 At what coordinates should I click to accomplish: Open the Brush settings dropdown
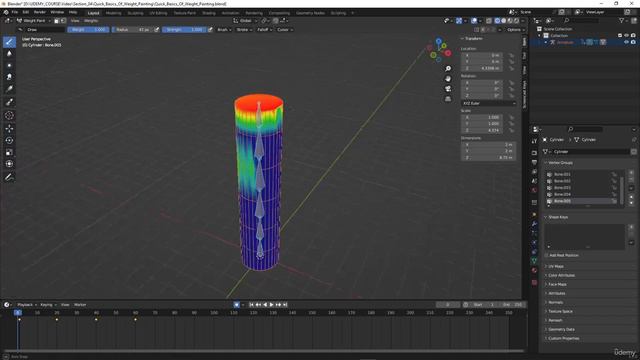coord(224,29)
